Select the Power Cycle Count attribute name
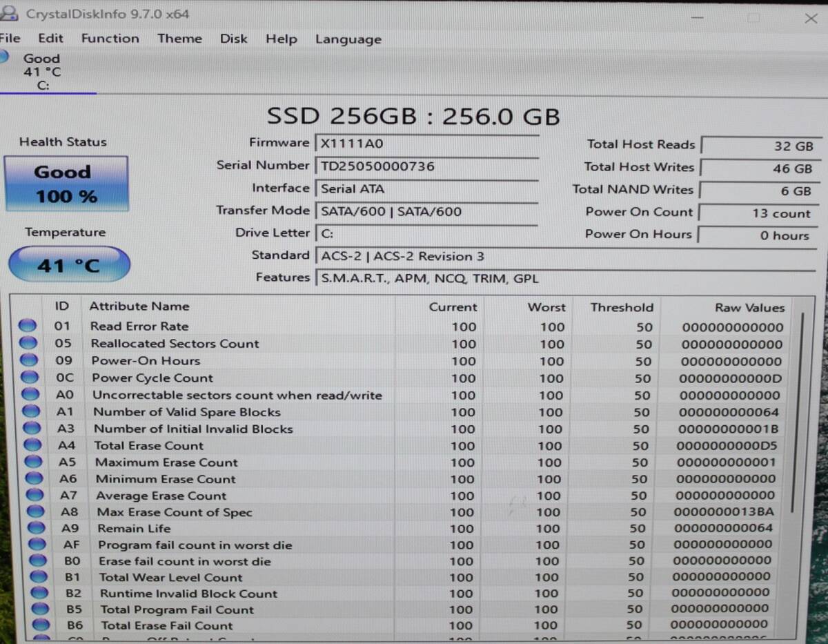The width and height of the screenshot is (828, 644). click(x=152, y=378)
